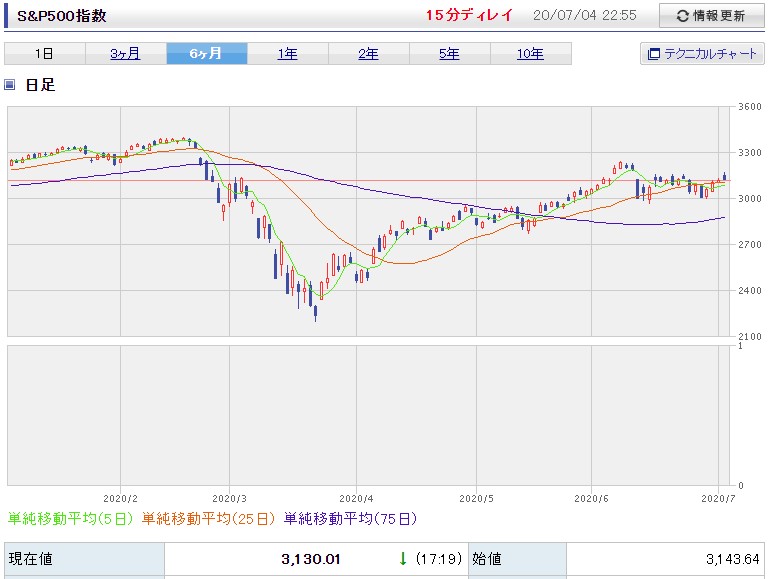Click the 2400 price axis label
769x579 pixels.
[750, 291]
